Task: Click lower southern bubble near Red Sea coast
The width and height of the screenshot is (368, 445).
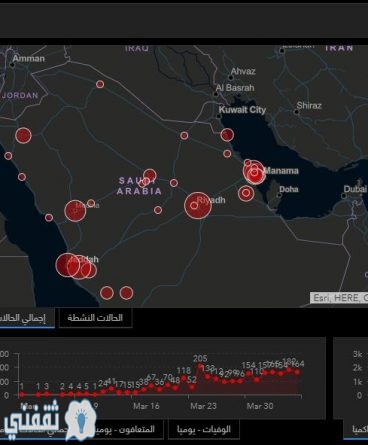Action: [x=107, y=293]
